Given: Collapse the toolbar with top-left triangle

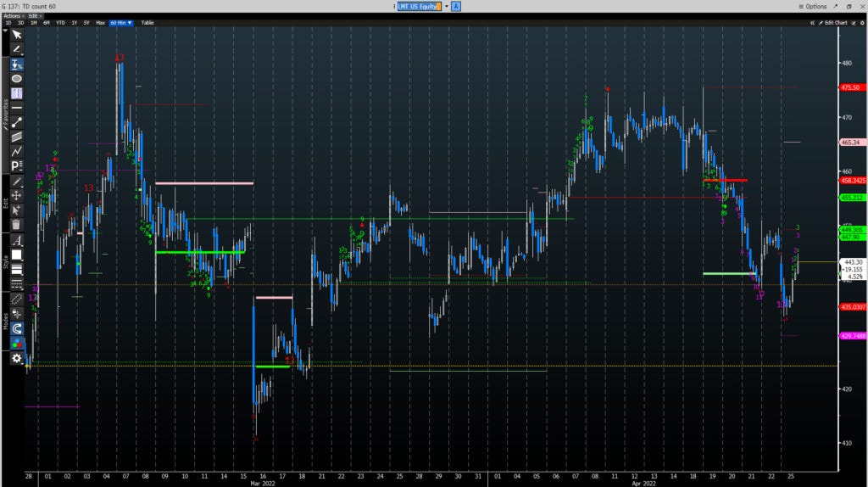Looking at the screenshot, I should point(5,31).
